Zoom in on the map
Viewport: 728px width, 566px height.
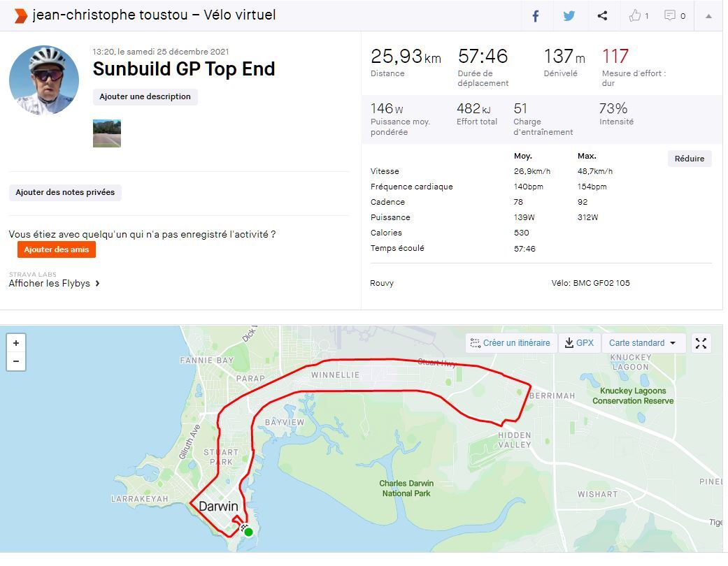click(x=16, y=343)
